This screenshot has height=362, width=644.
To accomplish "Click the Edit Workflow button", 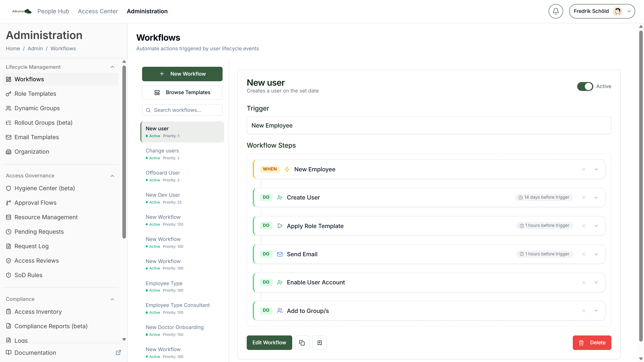I will [269, 342].
